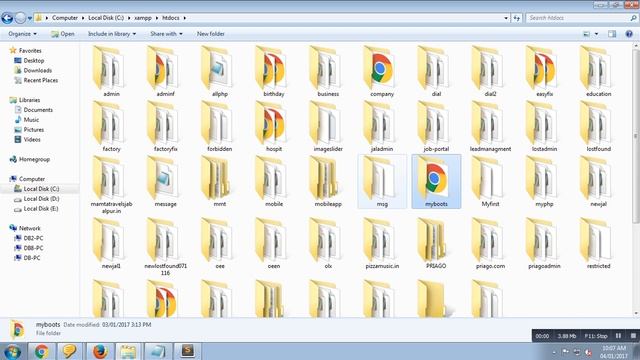Select the priagoadmin folder

[544, 244]
